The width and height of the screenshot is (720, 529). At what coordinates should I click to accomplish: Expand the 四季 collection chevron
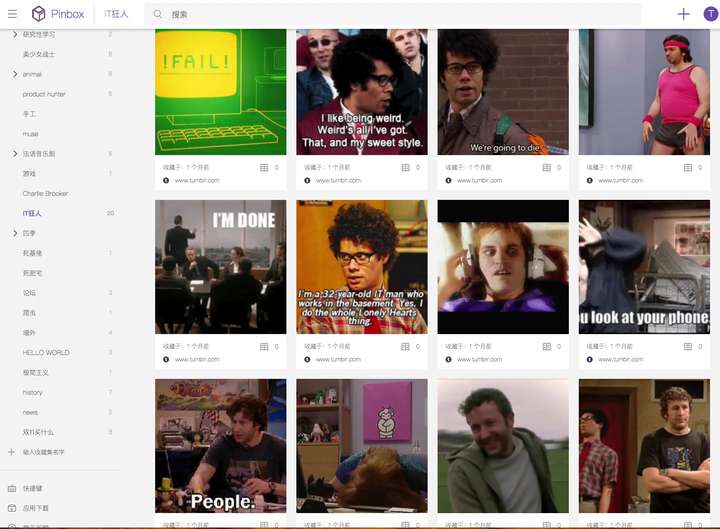[x=15, y=233]
